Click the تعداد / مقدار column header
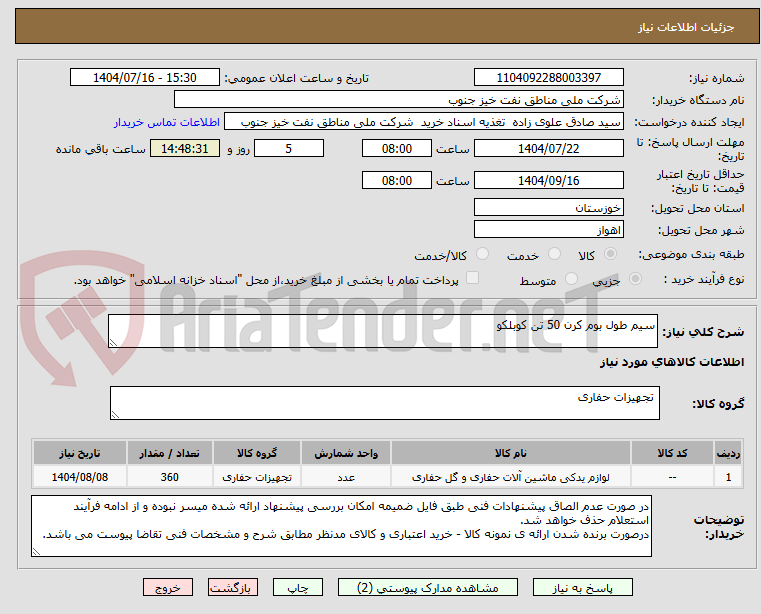 tap(169, 453)
